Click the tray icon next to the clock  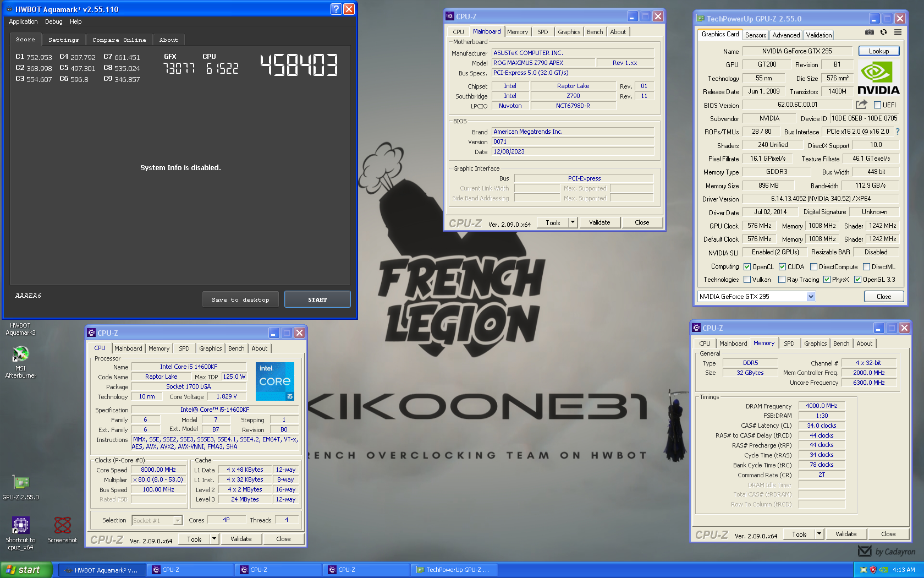(x=883, y=570)
